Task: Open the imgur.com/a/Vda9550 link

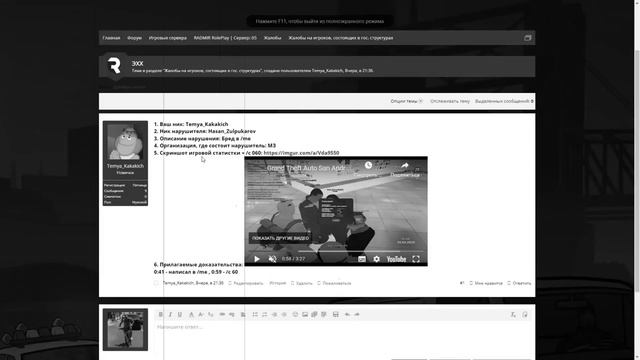Action: [301, 153]
